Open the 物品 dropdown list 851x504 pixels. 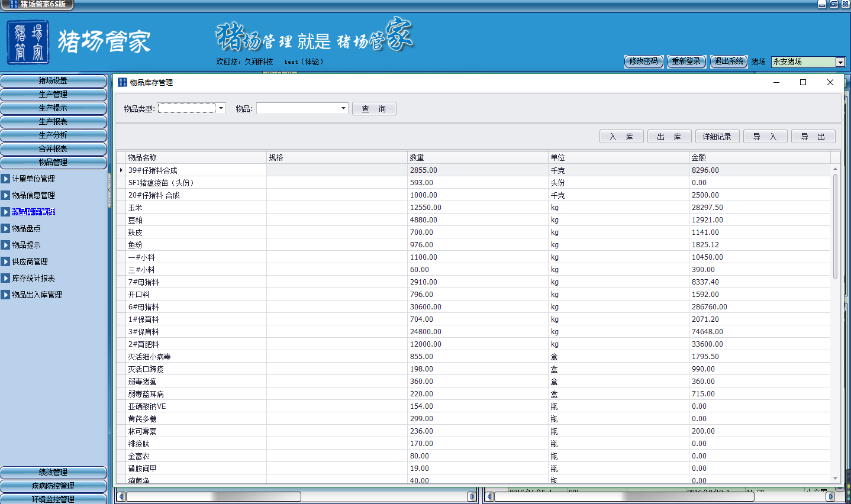(x=343, y=108)
